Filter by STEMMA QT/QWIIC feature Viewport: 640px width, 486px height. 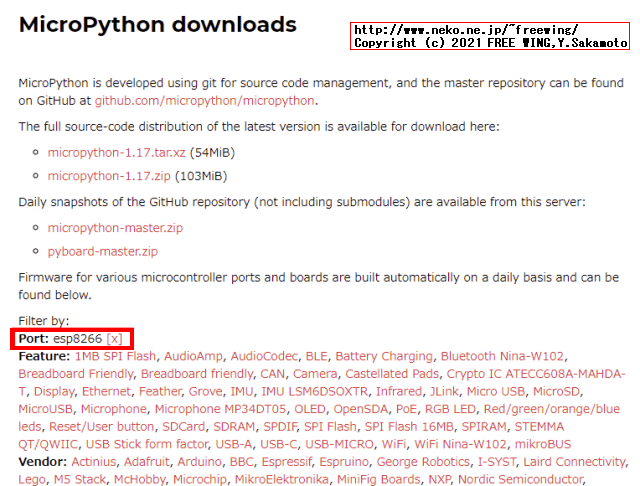(x=539, y=426)
